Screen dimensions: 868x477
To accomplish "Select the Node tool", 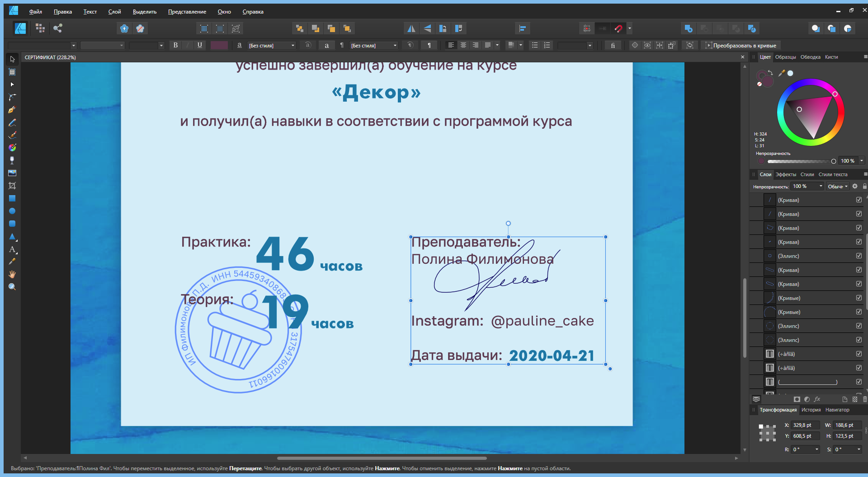I will pos(12,84).
